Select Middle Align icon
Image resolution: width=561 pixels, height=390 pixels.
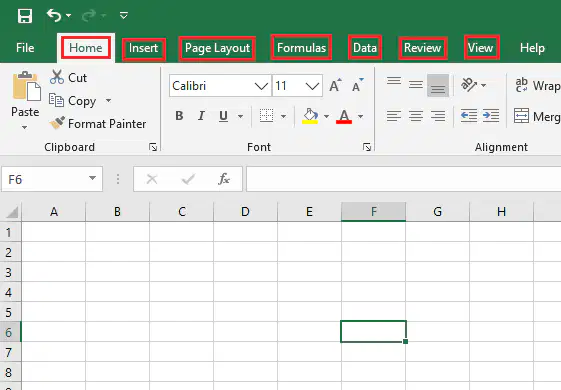tap(416, 85)
